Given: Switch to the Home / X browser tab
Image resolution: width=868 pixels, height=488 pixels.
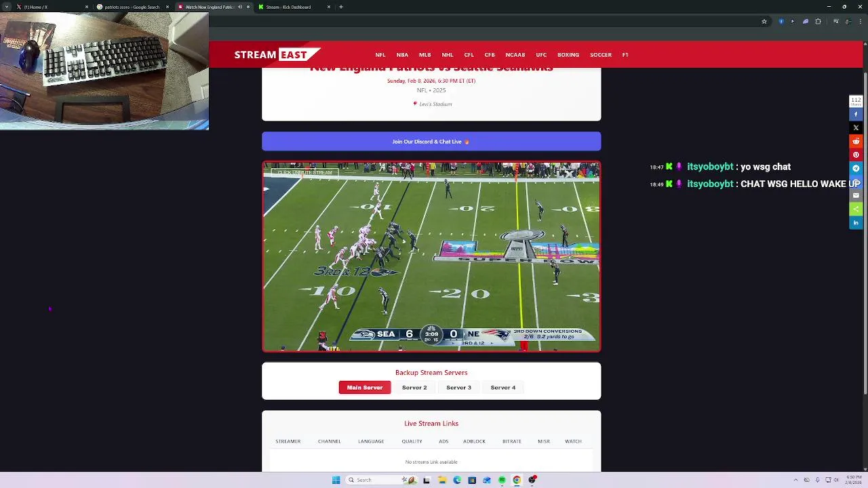Looking at the screenshot, I should 51,7.
